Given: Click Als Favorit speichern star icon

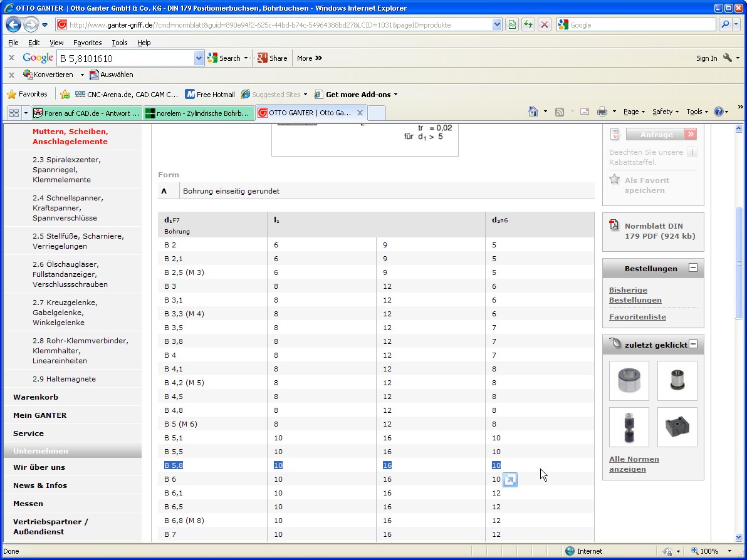Looking at the screenshot, I should [615, 179].
